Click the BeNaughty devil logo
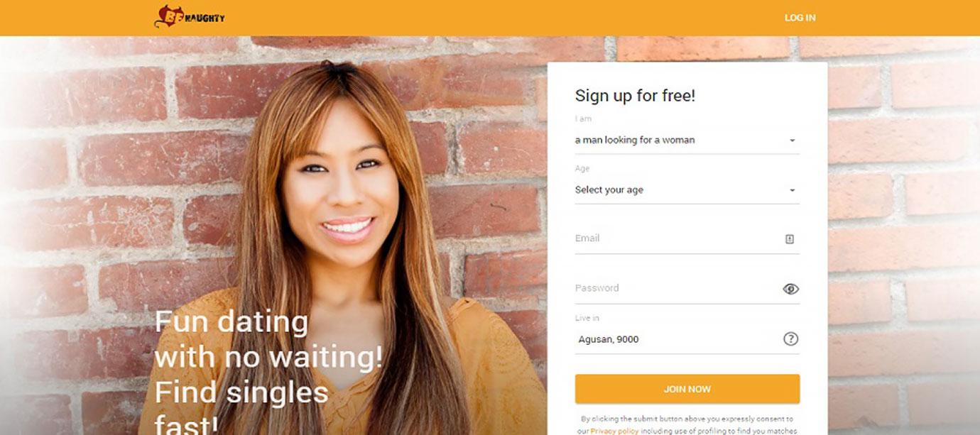 (189, 16)
